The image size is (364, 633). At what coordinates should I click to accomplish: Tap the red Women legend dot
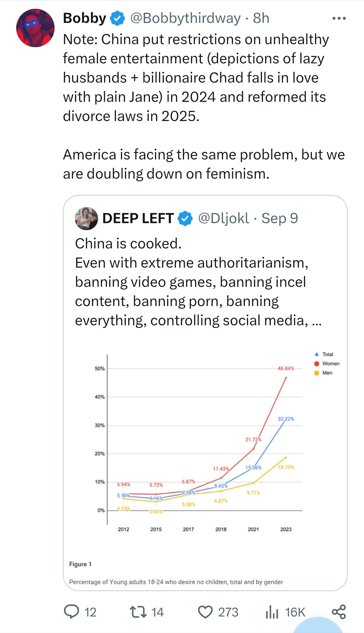316,364
